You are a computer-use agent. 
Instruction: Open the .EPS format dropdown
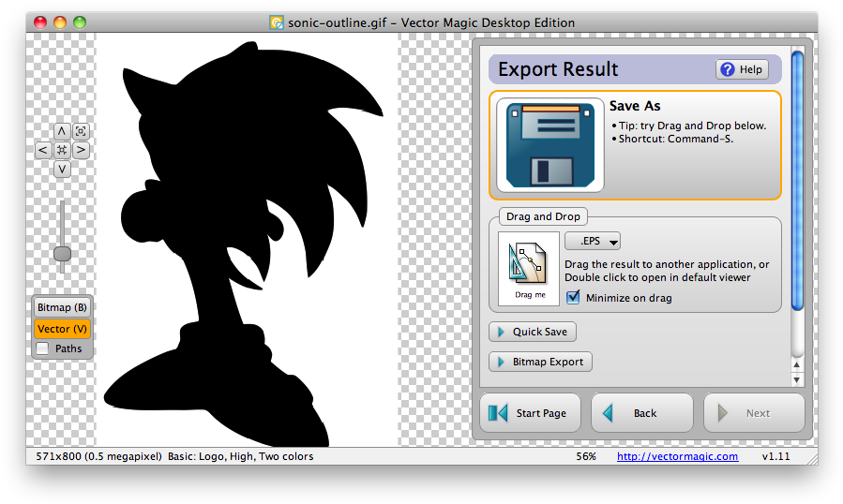[x=593, y=242]
